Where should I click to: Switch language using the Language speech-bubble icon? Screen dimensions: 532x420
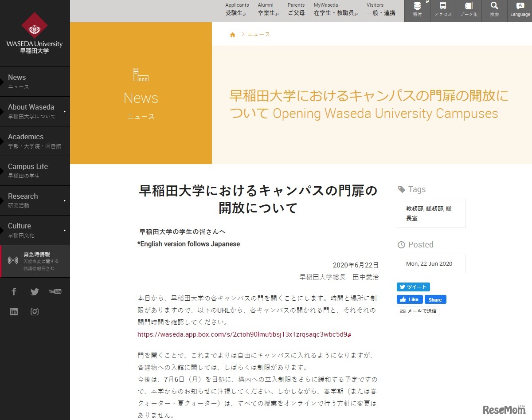point(520,10)
